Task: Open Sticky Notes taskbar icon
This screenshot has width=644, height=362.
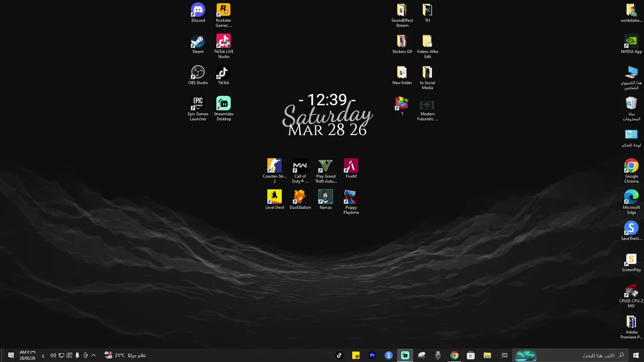Action: [356, 355]
